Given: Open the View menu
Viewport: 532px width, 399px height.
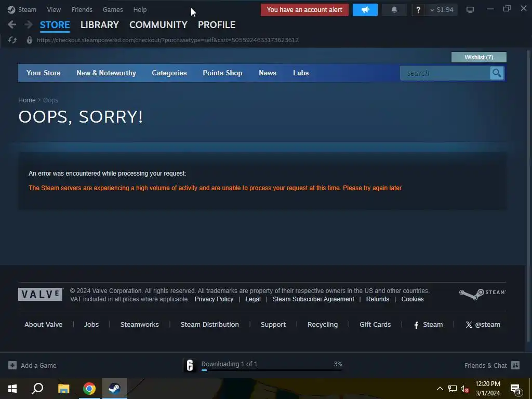Looking at the screenshot, I should coord(54,9).
